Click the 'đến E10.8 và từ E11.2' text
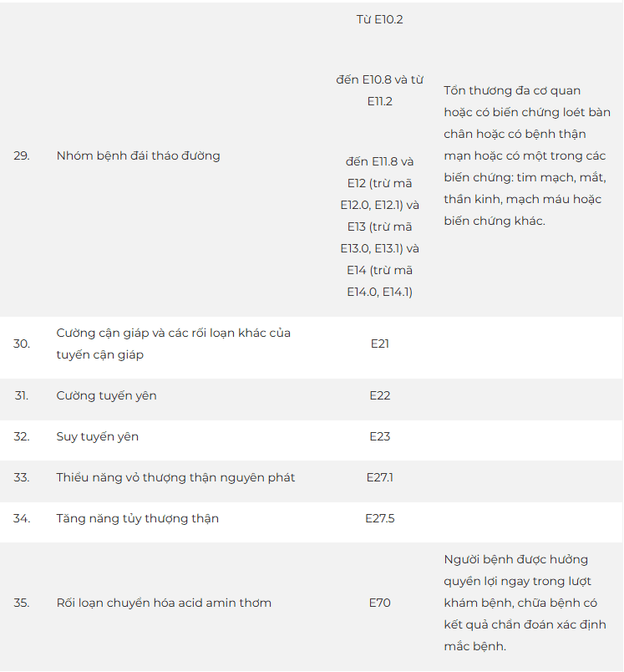 379,90
